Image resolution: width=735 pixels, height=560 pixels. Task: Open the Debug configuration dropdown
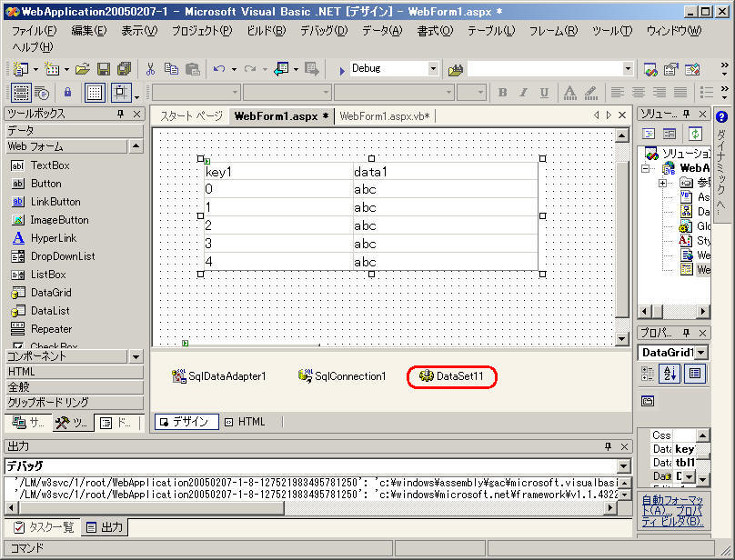[432, 69]
